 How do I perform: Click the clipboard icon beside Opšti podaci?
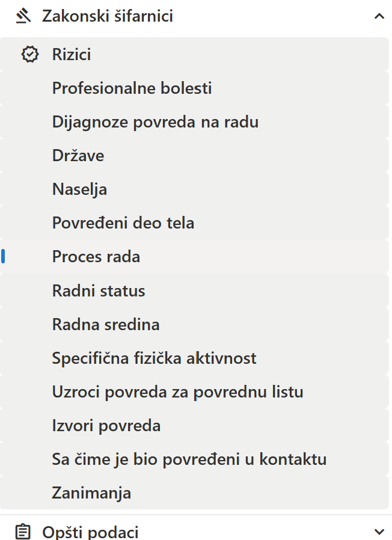[23, 532]
